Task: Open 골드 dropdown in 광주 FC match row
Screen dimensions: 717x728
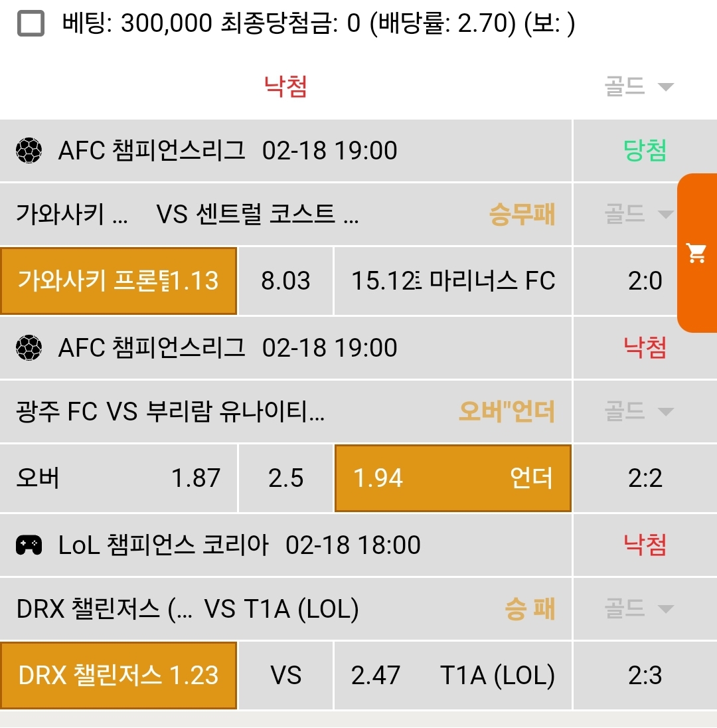Action: point(639,412)
